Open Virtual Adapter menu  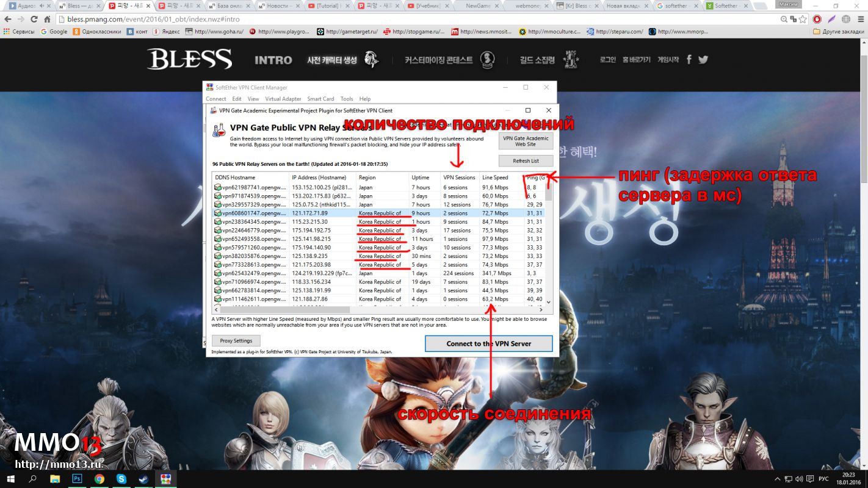pyautogui.click(x=283, y=99)
